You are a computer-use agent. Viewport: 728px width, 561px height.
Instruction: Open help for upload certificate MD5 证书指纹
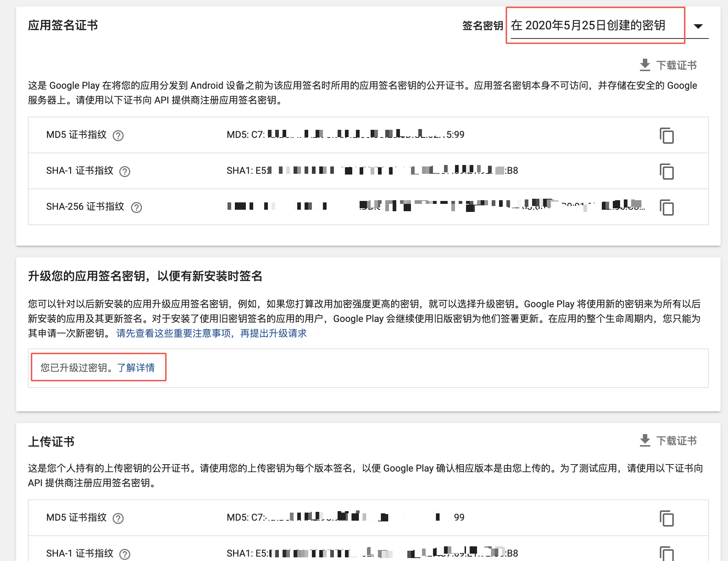coord(118,518)
